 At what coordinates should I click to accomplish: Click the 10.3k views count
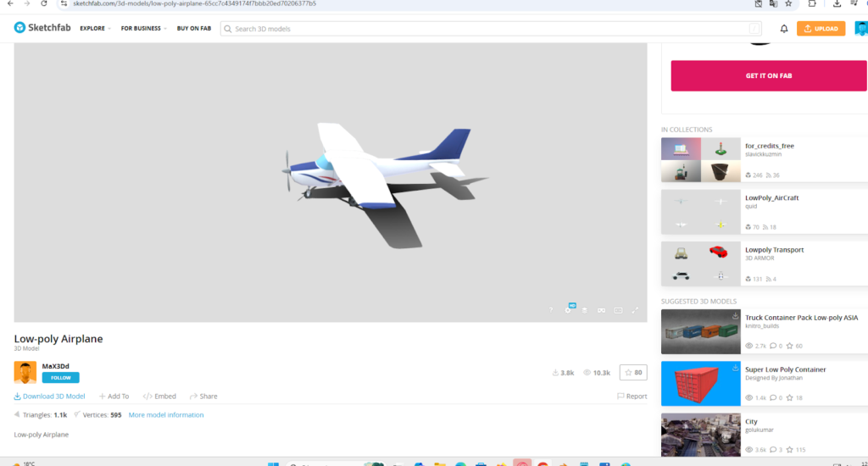point(597,373)
